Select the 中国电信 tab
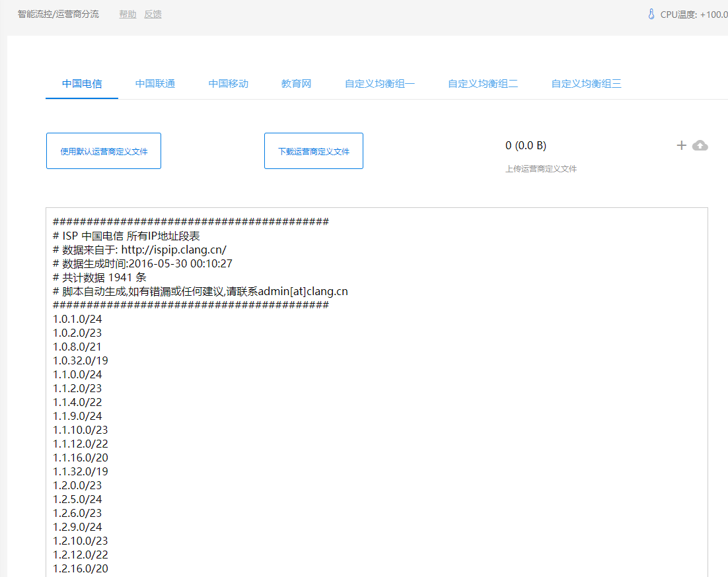 [x=82, y=84]
